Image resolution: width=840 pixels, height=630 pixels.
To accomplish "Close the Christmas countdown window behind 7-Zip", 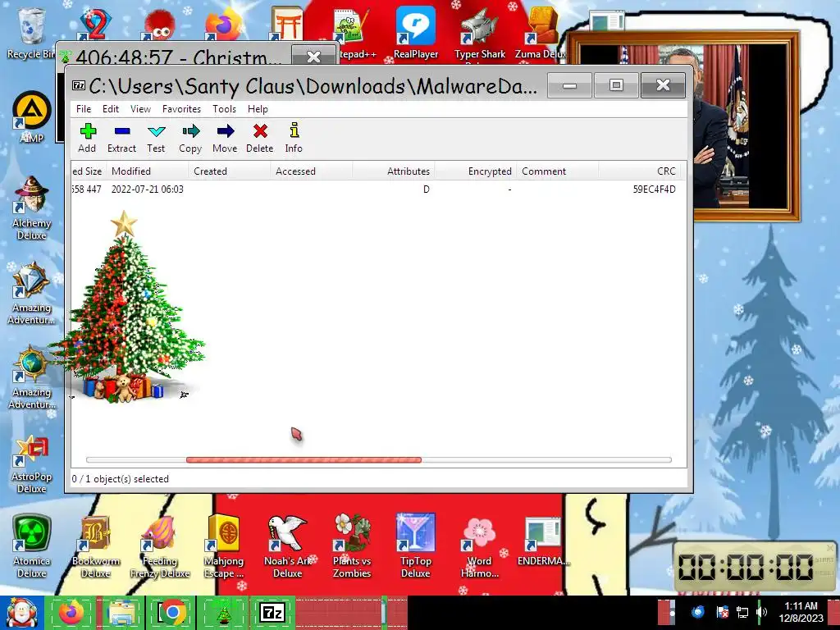I will pyautogui.click(x=313, y=56).
